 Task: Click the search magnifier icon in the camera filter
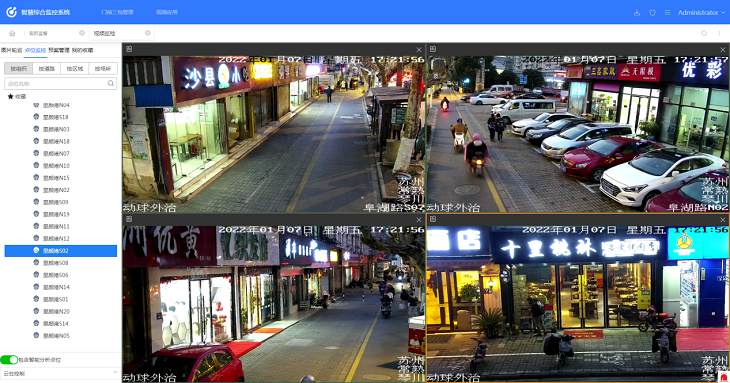coord(111,83)
